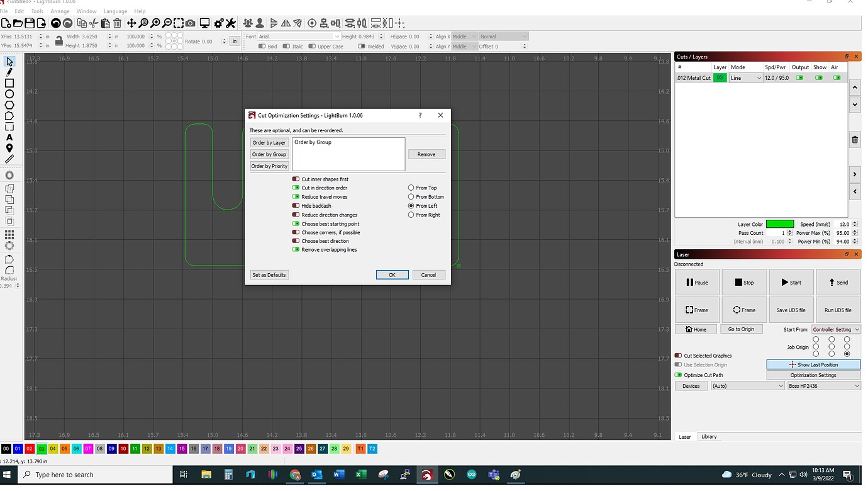Image resolution: width=868 pixels, height=491 pixels.
Task: Enable the 'Cut inner shapes first' toggle
Action: [x=296, y=179]
